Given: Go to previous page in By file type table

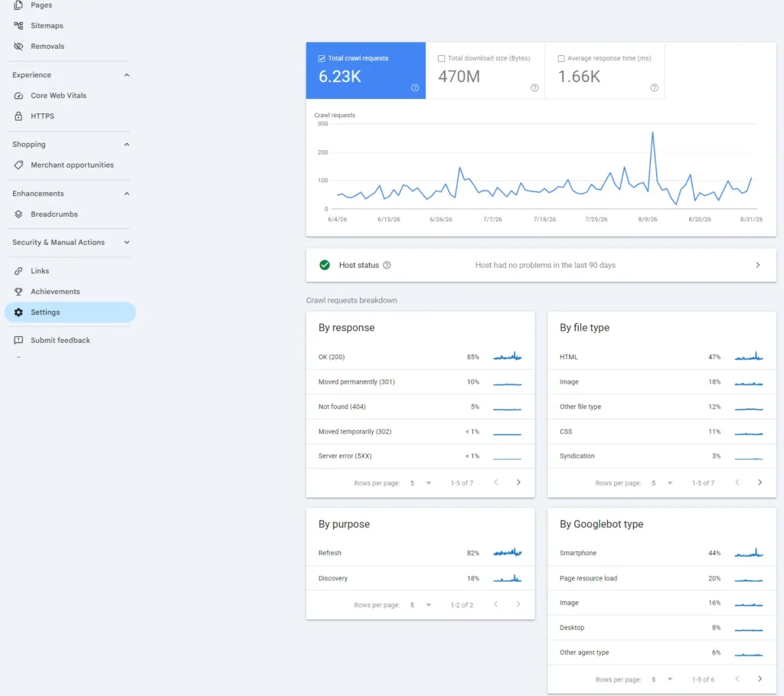Looking at the screenshot, I should point(737,482).
